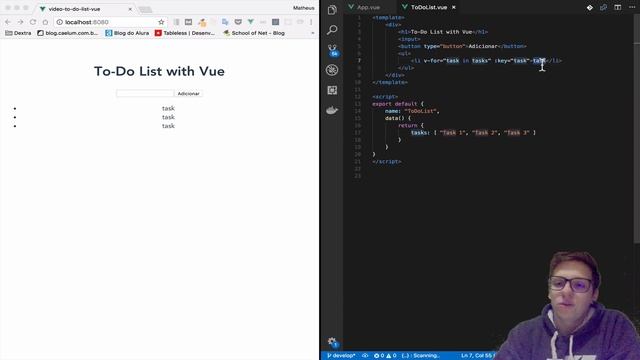640x360 pixels.
Task: Click the browser forward arrow
Action: tap(20, 22)
